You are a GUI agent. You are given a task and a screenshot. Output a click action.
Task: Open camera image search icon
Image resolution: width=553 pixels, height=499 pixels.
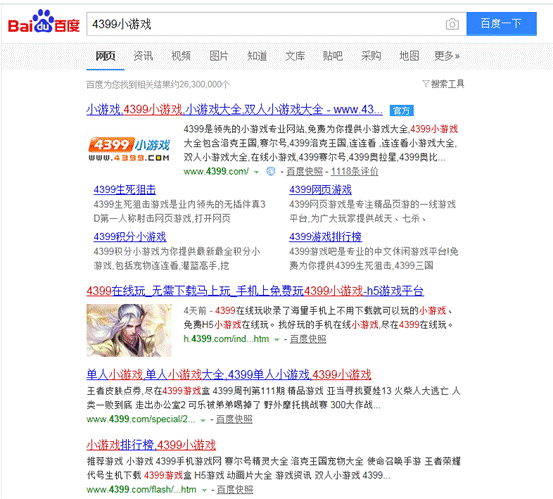click(452, 24)
